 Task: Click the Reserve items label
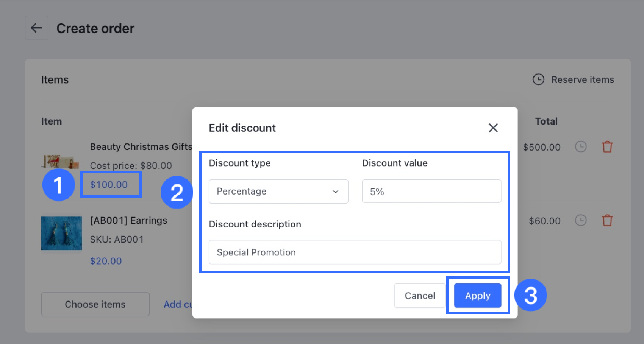pyautogui.click(x=582, y=80)
